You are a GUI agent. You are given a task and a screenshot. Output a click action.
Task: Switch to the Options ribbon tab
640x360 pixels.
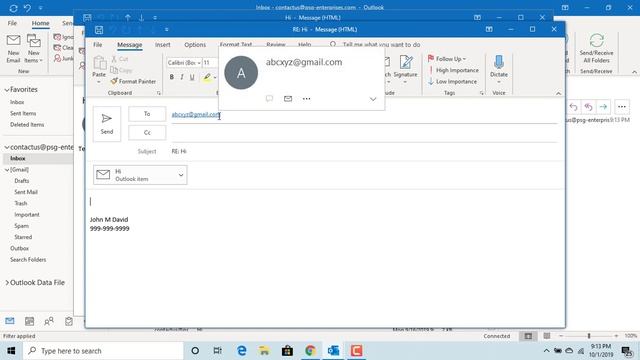point(195,44)
